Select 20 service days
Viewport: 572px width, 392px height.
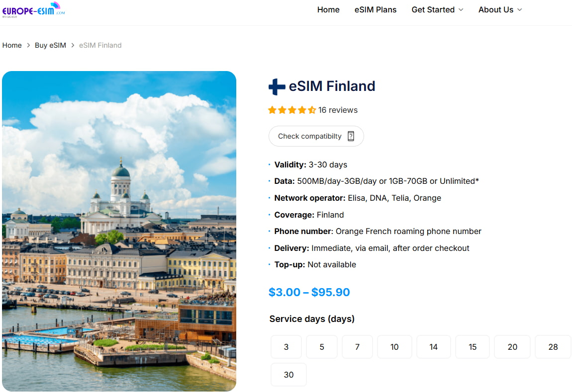tap(512, 347)
